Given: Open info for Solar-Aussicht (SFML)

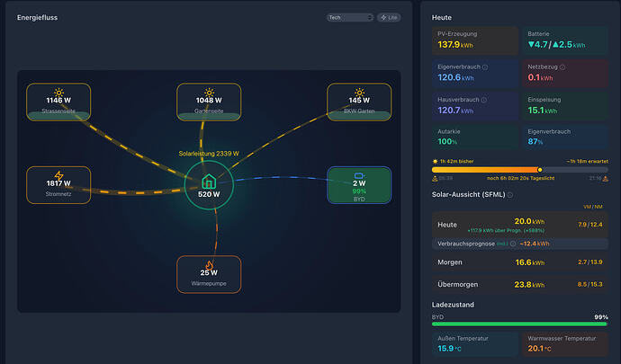Looking at the screenshot, I should pyautogui.click(x=510, y=195).
